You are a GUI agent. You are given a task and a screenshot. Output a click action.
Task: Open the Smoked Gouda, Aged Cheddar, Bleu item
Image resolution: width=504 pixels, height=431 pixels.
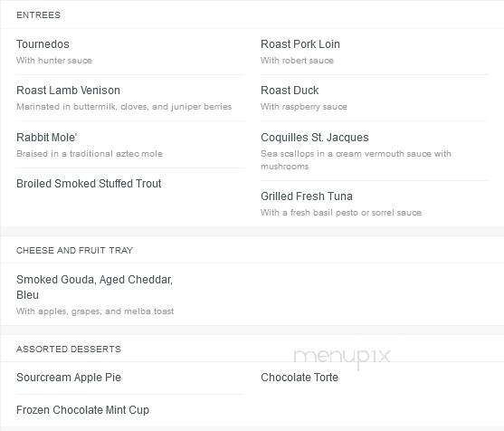click(94, 287)
